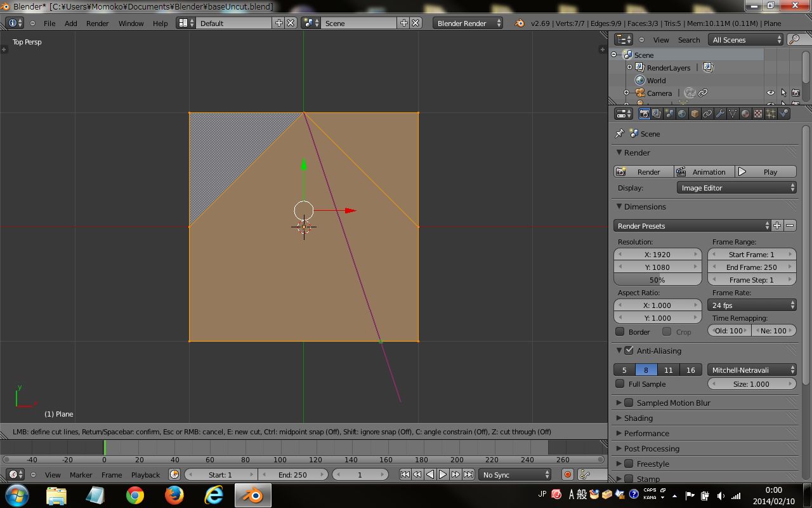Click the resolution percentage 50% slider
This screenshot has height=508, width=812.
(x=658, y=280)
